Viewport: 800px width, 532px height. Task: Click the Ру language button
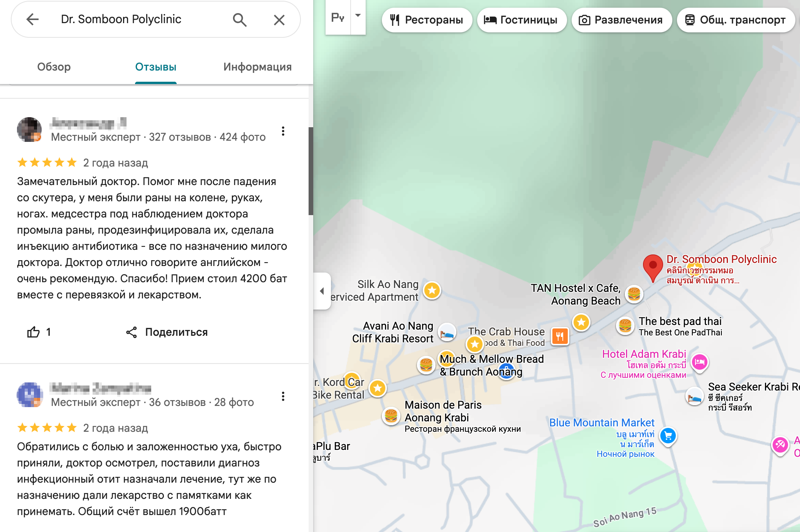338,17
